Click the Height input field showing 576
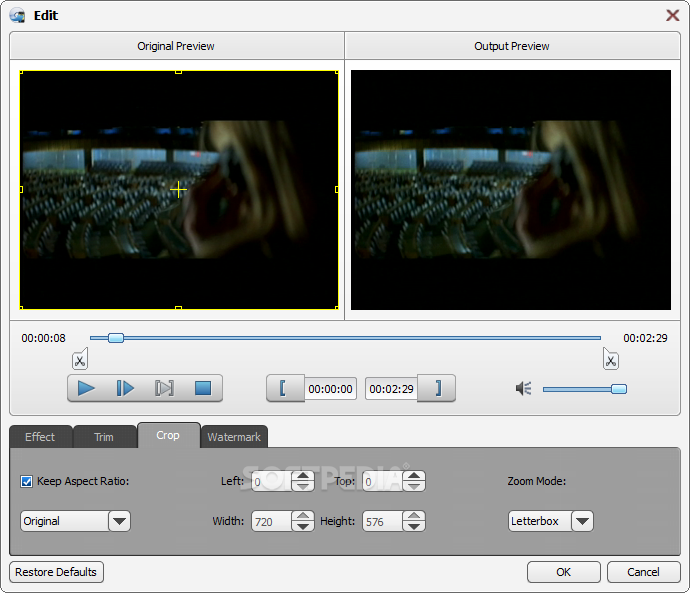 tap(382, 521)
